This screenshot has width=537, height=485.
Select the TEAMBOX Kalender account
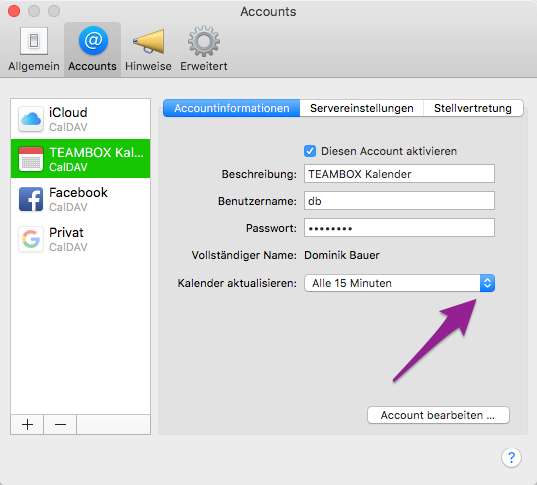[x=80, y=159]
